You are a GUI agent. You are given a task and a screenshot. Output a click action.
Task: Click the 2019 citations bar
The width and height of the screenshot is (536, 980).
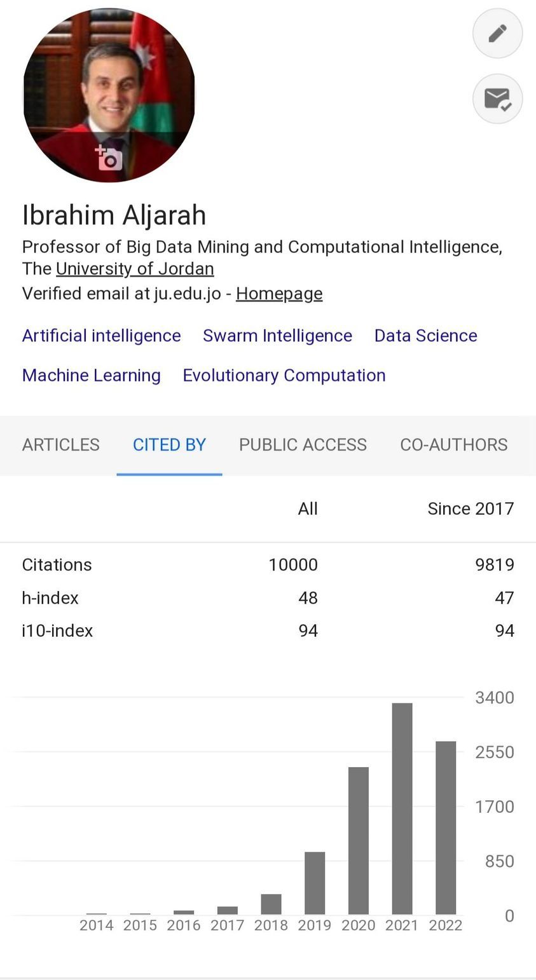point(315,883)
